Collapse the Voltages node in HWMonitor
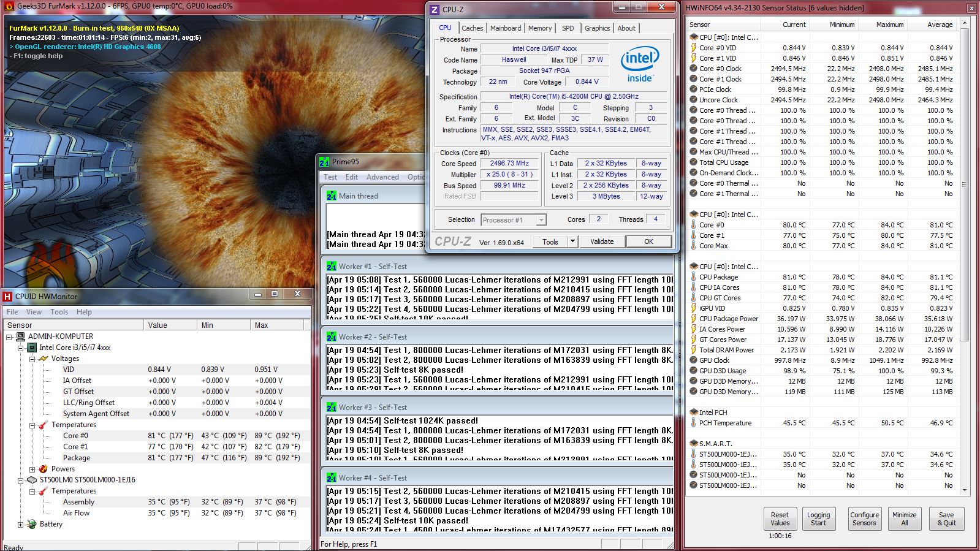 tap(32, 359)
